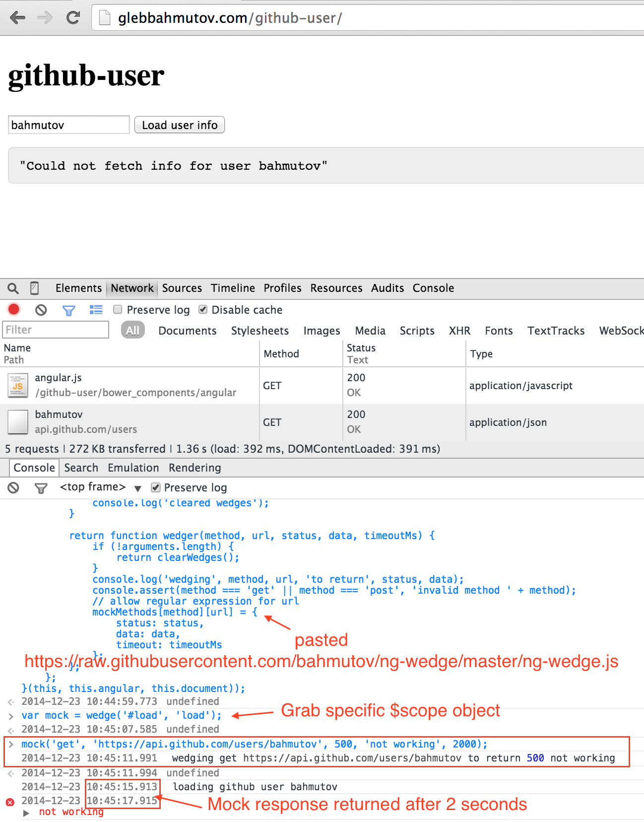Open DevTools search magnifier icon
Image resolution: width=644 pixels, height=822 pixels.
13,288
